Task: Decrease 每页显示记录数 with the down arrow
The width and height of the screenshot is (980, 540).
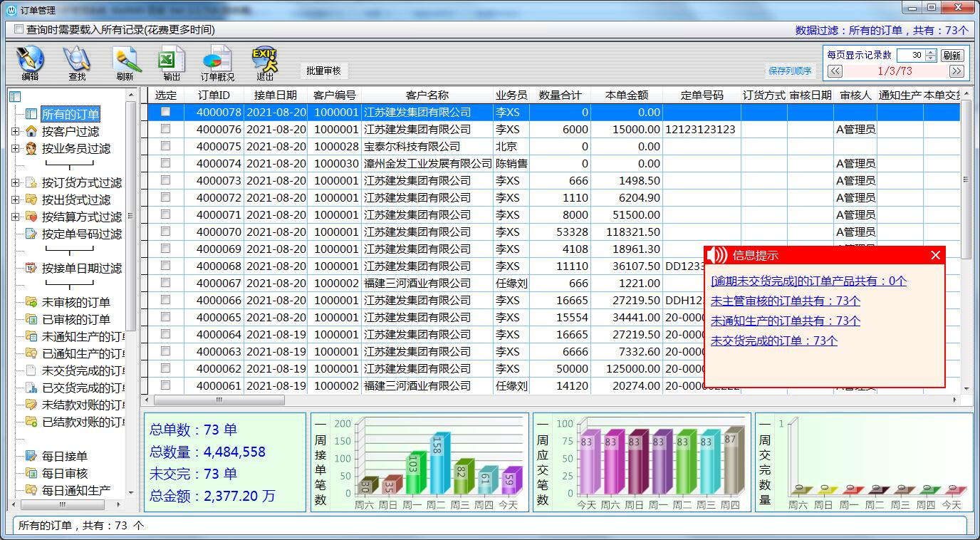Action: (x=931, y=58)
